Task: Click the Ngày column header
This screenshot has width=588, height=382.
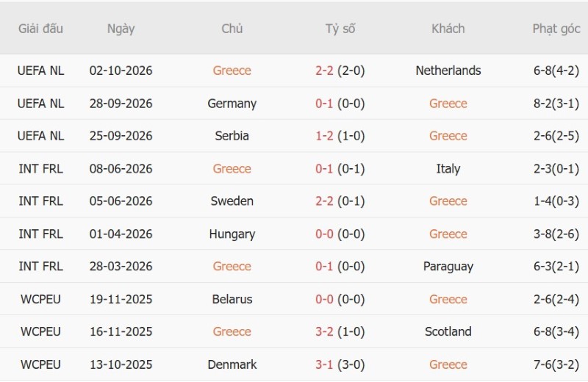Action: coord(121,29)
